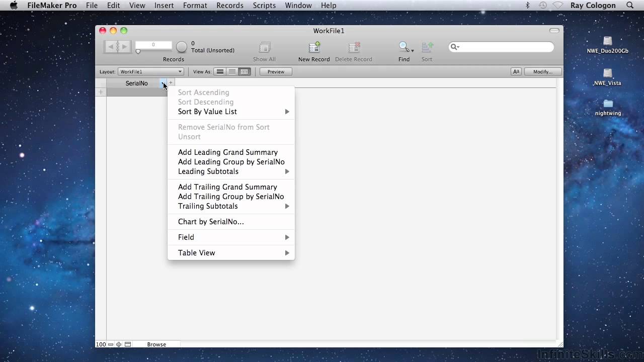Viewport: 644px width, 362px height.
Task: Open the NWE_Vista desktop drive
Action: click(607, 77)
